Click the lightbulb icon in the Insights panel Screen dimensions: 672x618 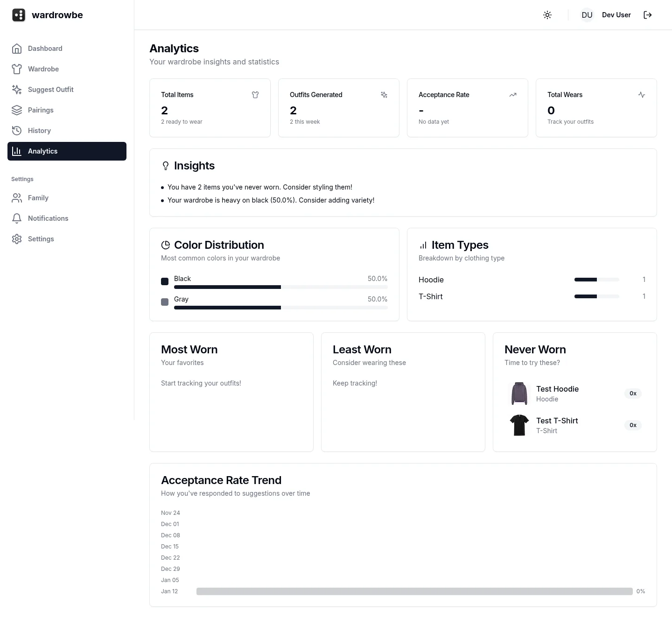click(166, 166)
